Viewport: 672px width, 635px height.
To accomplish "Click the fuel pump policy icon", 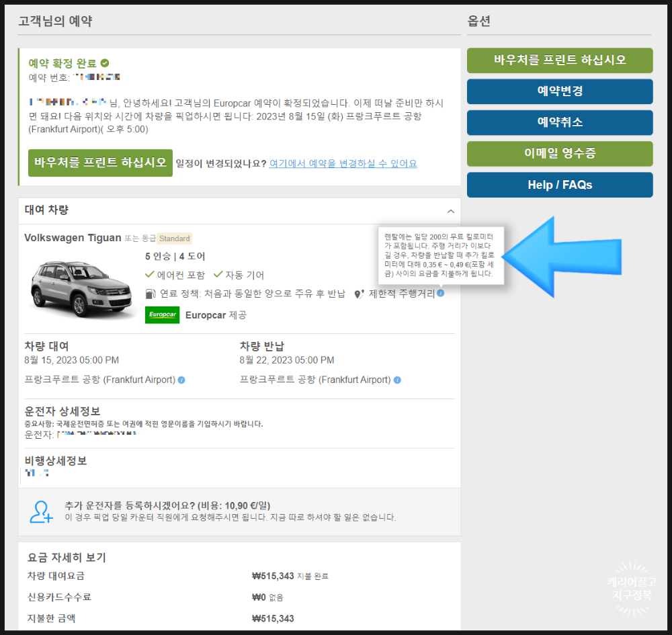I will tap(150, 294).
